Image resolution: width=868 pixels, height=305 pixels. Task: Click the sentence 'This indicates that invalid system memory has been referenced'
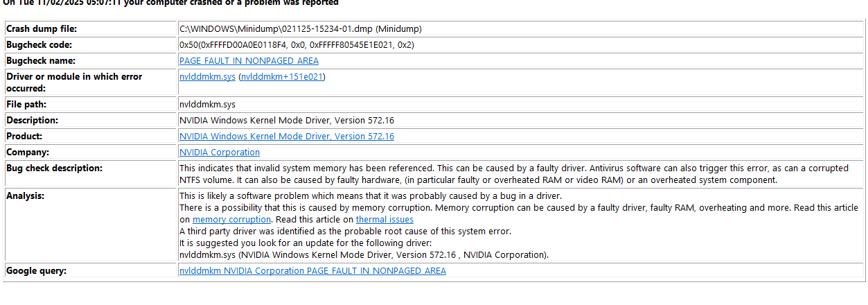[x=305, y=168]
